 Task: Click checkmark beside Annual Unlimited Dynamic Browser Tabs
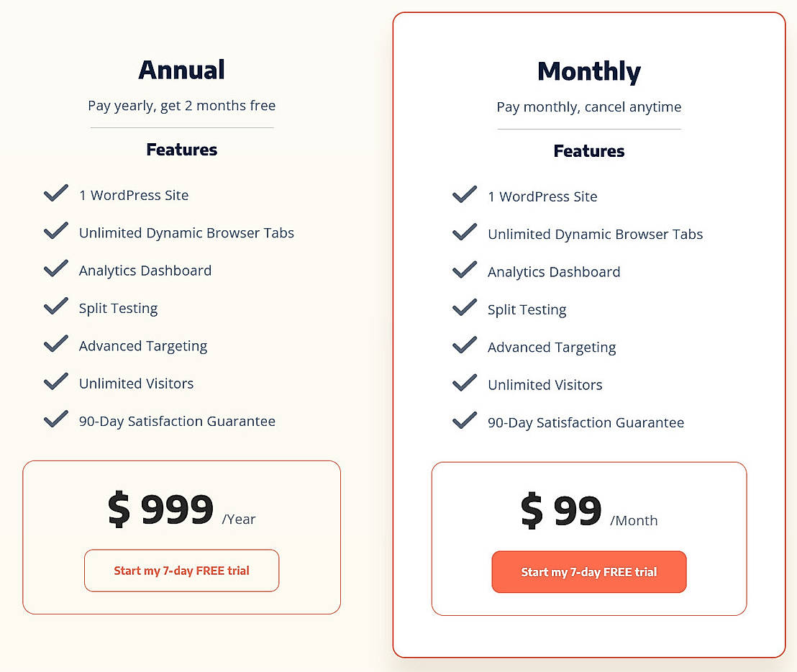tap(56, 231)
